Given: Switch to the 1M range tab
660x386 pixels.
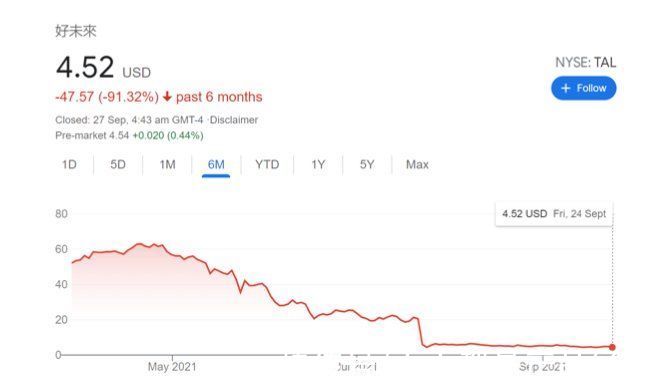Looking at the screenshot, I should [x=167, y=165].
